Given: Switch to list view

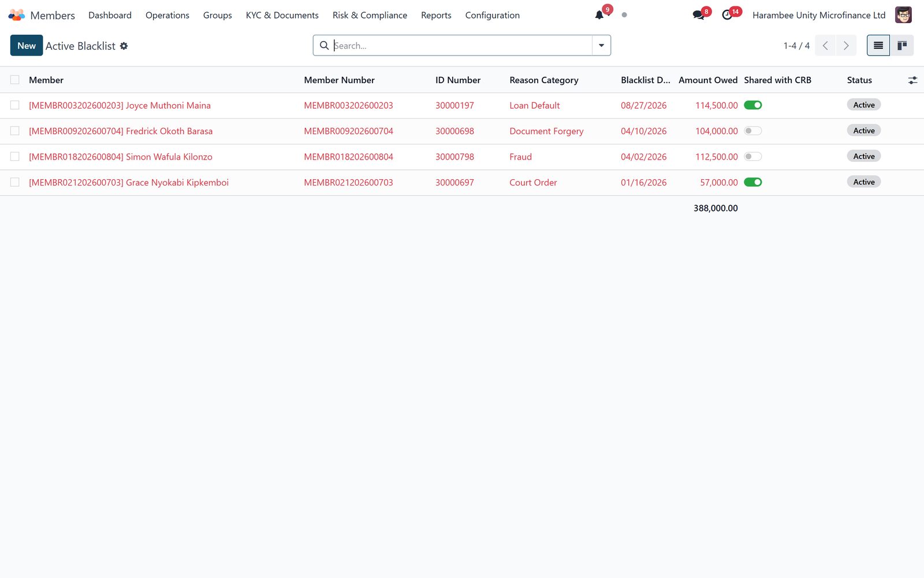Looking at the screenshot, I should (x=878, y=46).
